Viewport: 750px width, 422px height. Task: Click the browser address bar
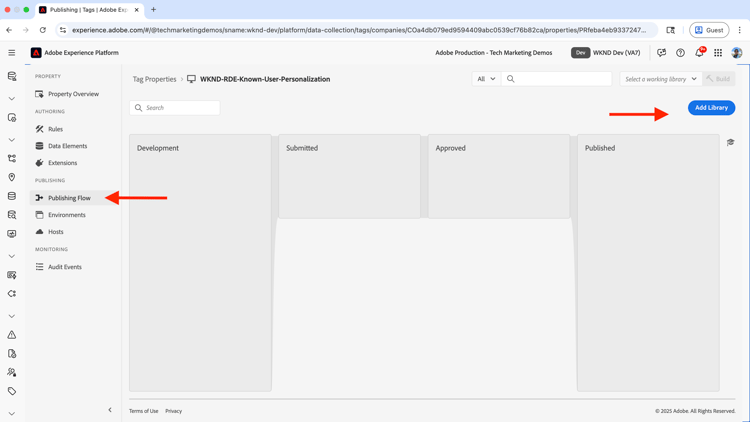pos(359,30)
